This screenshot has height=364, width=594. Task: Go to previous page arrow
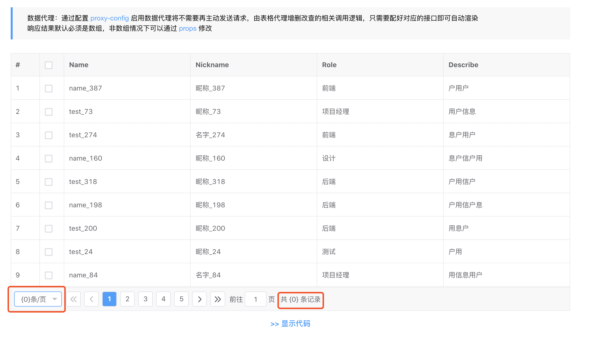tap(91, 299)
